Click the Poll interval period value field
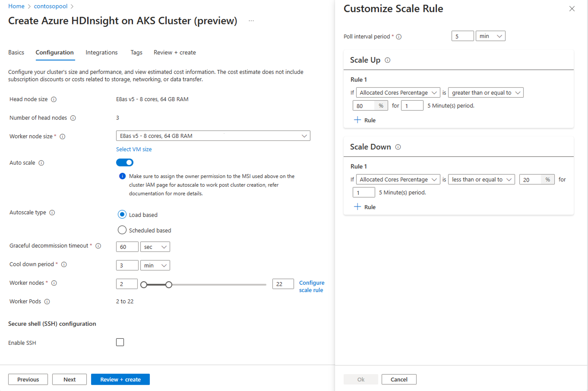 coord(462,36)
